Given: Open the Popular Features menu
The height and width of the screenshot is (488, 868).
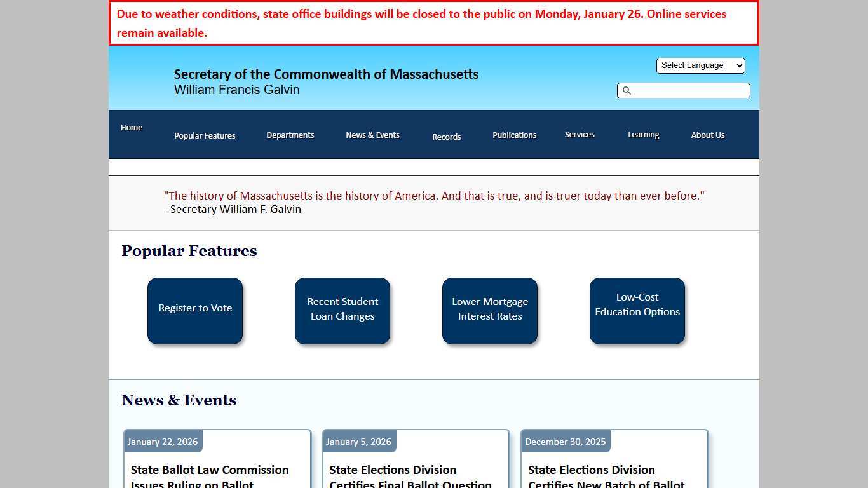Looking at the screenshot, I should tap(205, 135).
